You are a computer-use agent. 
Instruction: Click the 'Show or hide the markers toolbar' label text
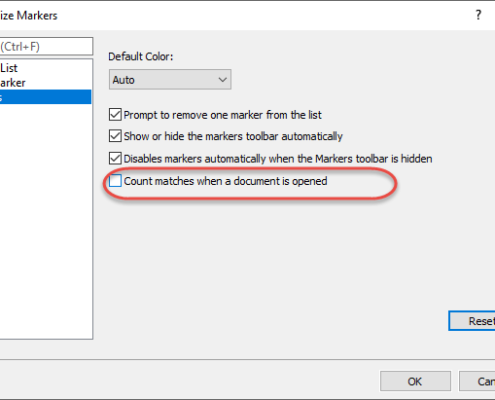click(x=233, y=136)
